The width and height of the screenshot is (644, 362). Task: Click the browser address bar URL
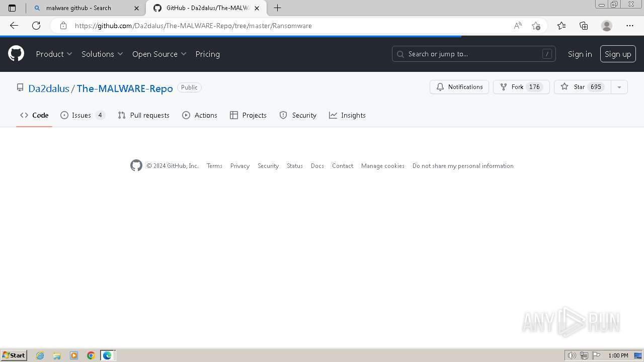click(193, 26)
